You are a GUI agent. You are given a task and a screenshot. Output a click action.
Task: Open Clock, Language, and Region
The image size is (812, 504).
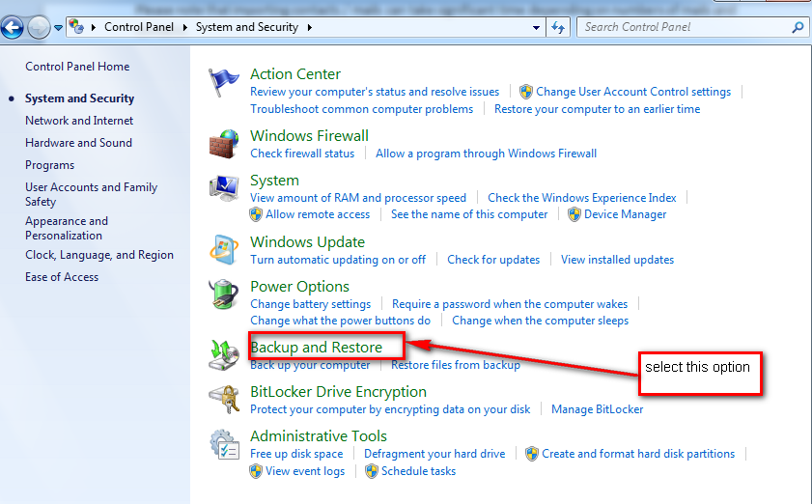tap(99, 255)
